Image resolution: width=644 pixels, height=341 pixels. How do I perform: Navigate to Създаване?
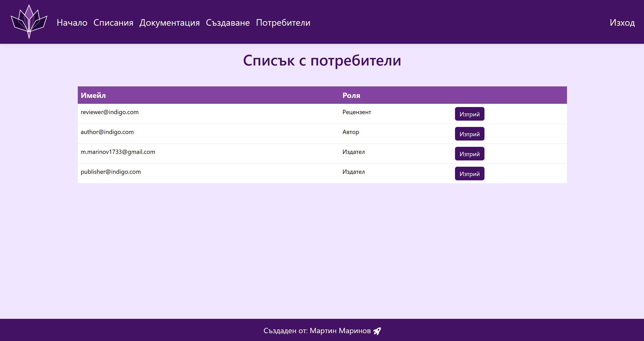point(228,23)
